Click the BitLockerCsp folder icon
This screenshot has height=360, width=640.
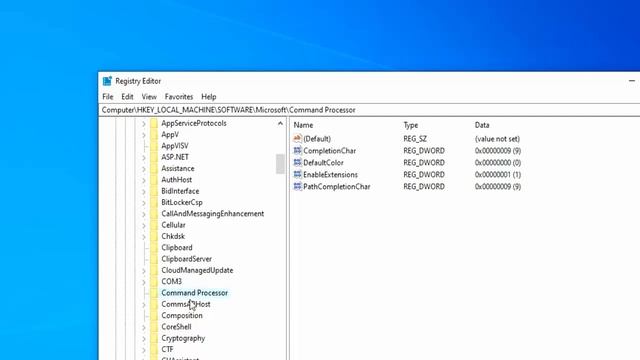[x=154, y=202]
